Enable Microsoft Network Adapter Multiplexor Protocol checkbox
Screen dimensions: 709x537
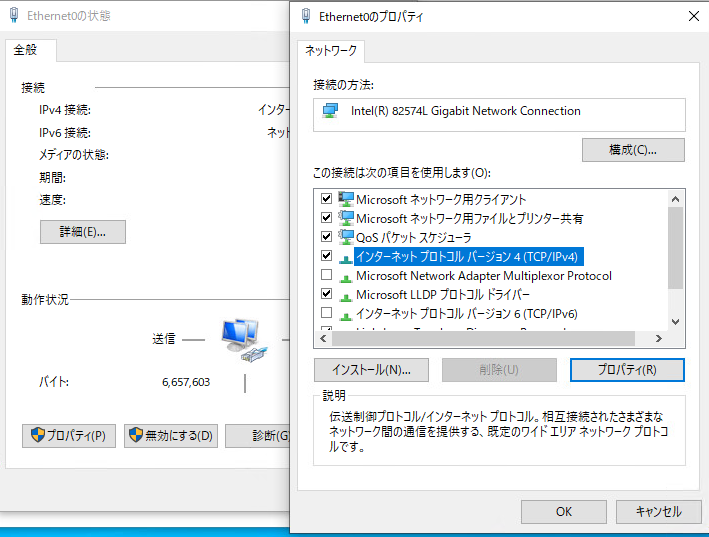pos(326,275)
